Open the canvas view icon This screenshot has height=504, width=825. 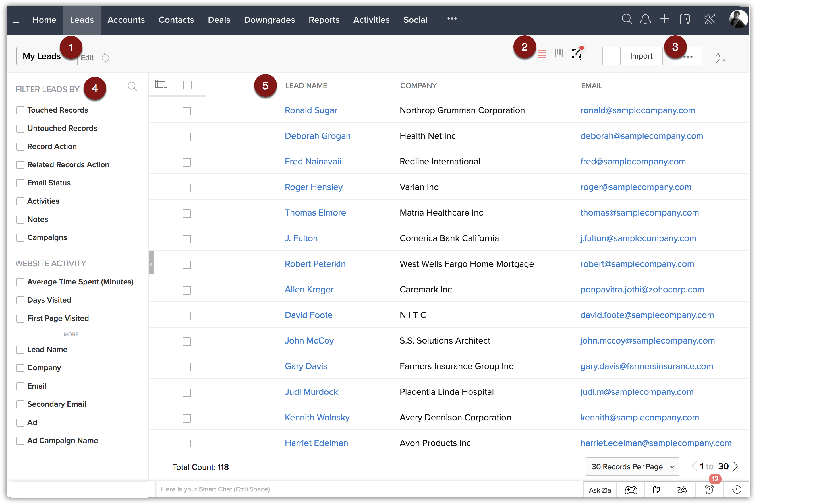click(x=577, y=53)
